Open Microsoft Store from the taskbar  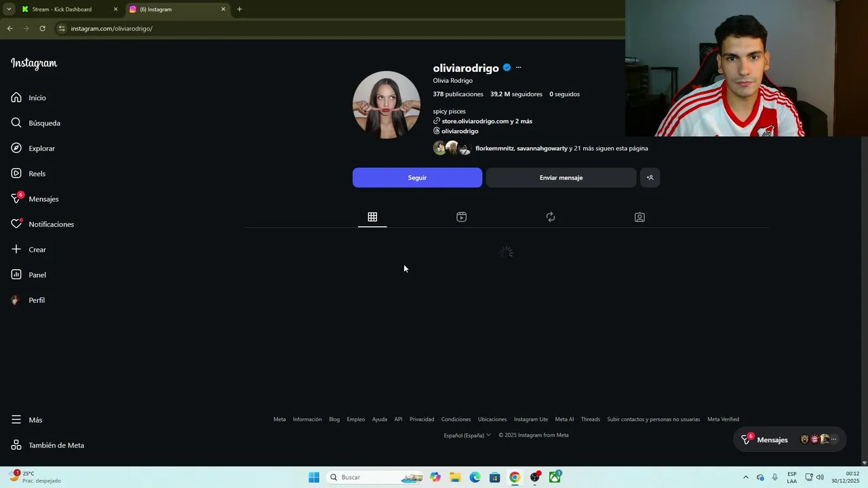pos(495,477)
